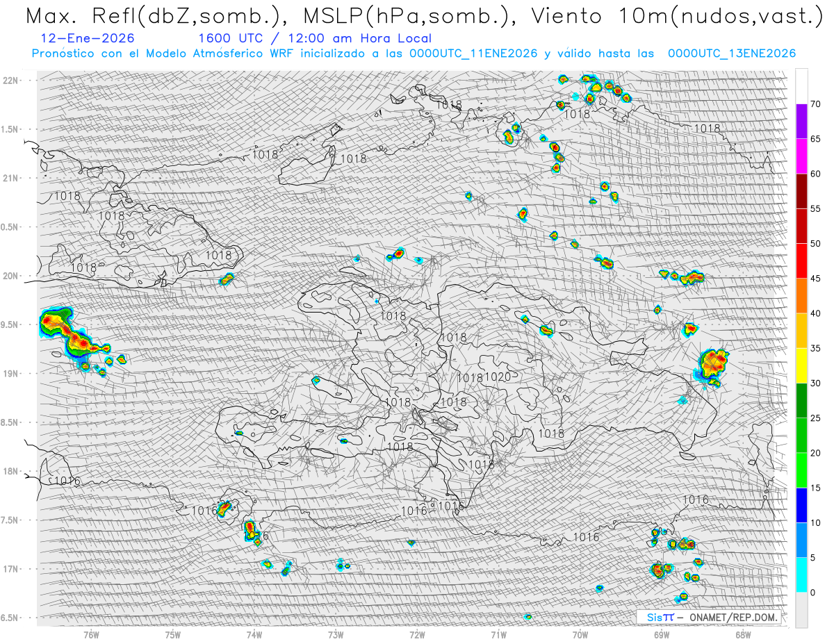The width and height of the screenshot is (834, 644).
Task: Click the '74W' longitude axis label
Action: point(254,635)
